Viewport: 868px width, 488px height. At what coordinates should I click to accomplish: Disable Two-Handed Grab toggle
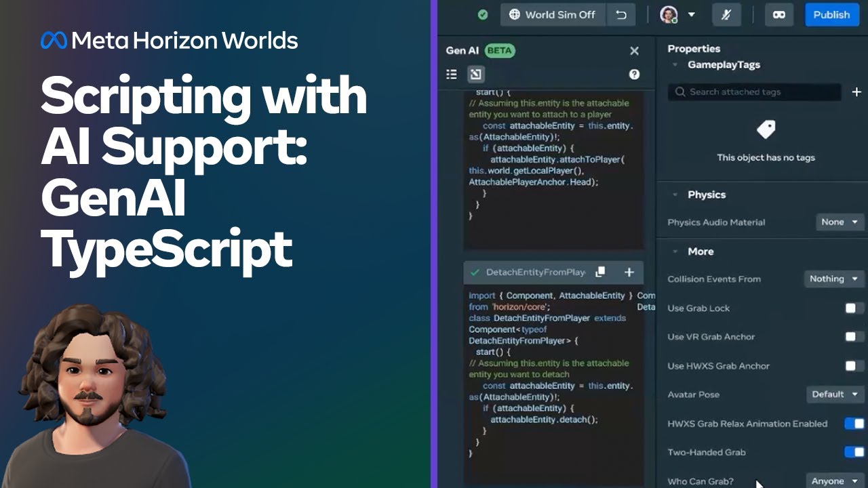tap(854, 452)
